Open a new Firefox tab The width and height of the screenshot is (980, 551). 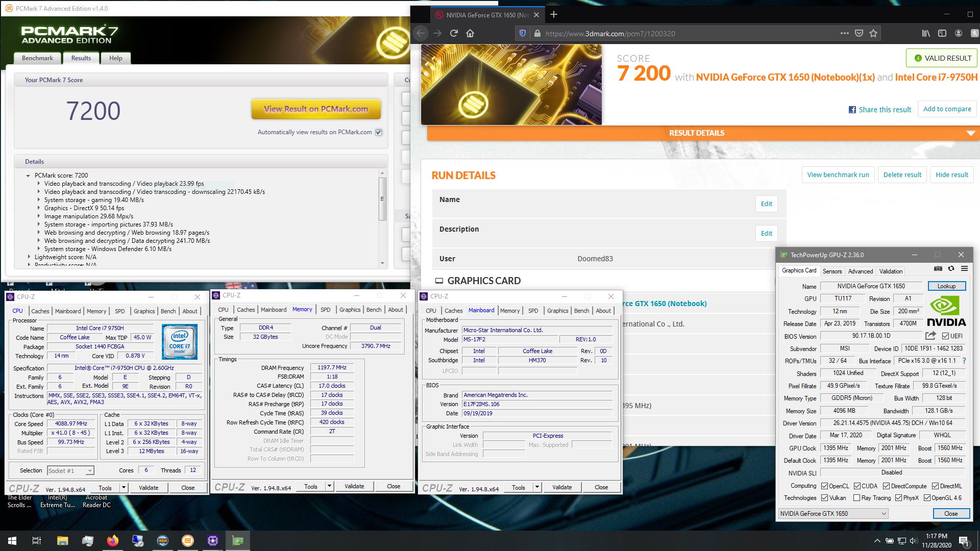click(x=554, y=14)
